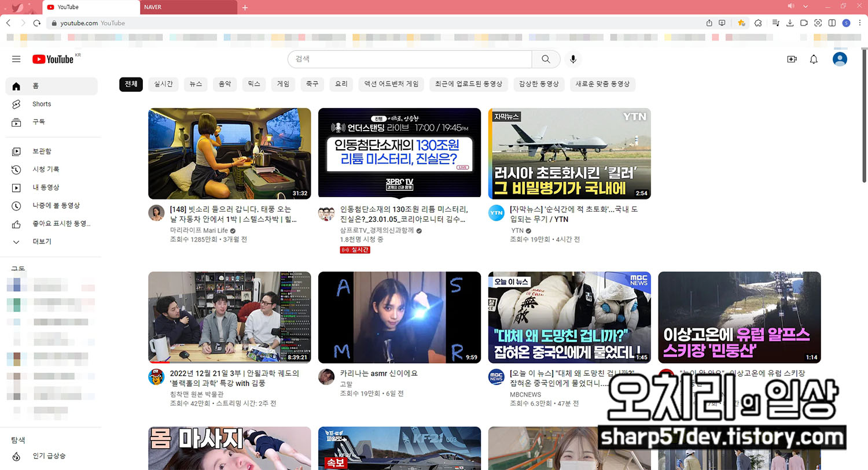Select 새로운 맞춤 동영상 chip
The image size is (868, 470).
(x=602, y=84)
